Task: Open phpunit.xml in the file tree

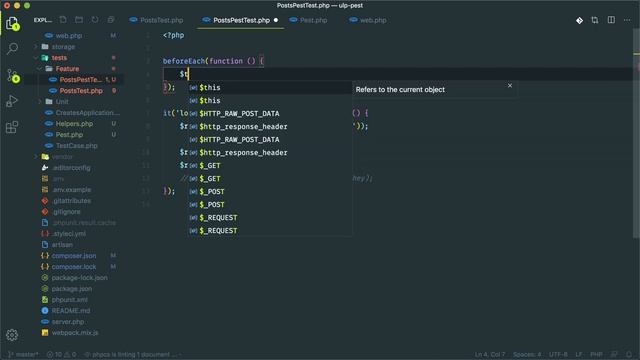Action: (69, 300)
